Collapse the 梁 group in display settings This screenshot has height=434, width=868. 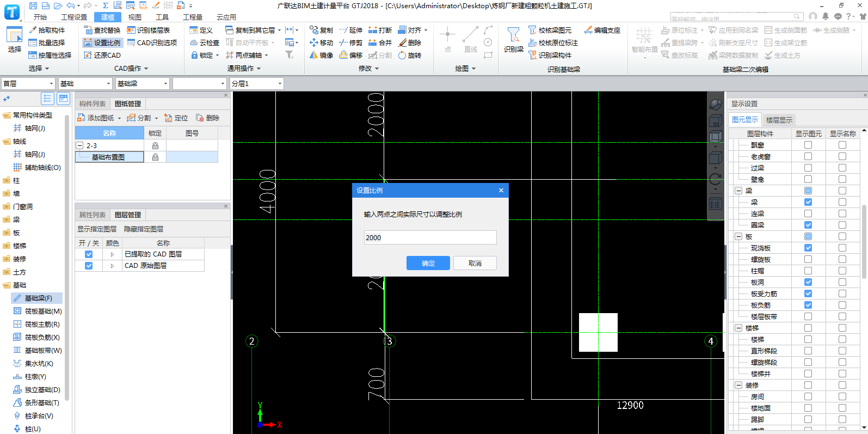pos(738,191)
